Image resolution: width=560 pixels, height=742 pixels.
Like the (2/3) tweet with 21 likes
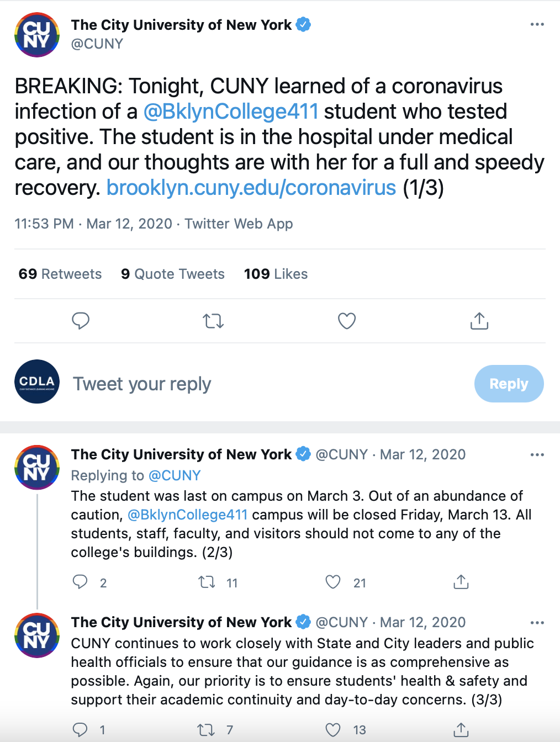pyautogui.click(x=333, y=582)
